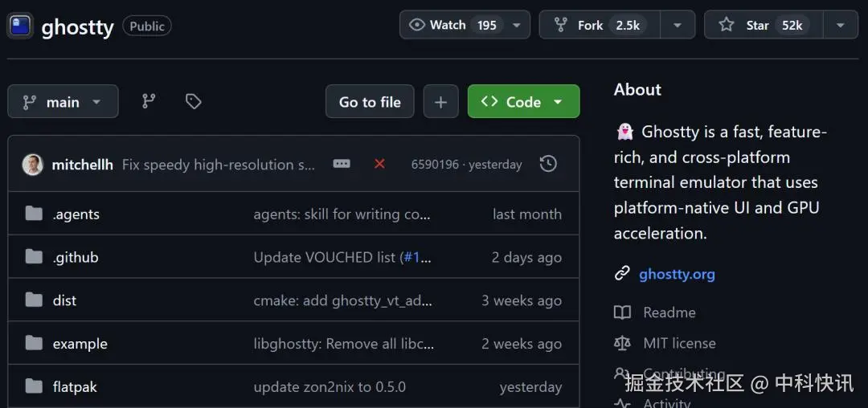868x408 pixels.
Task: Open the Star lists dropdown arrow
Action: pyautogui.click(x=841, y=25)
